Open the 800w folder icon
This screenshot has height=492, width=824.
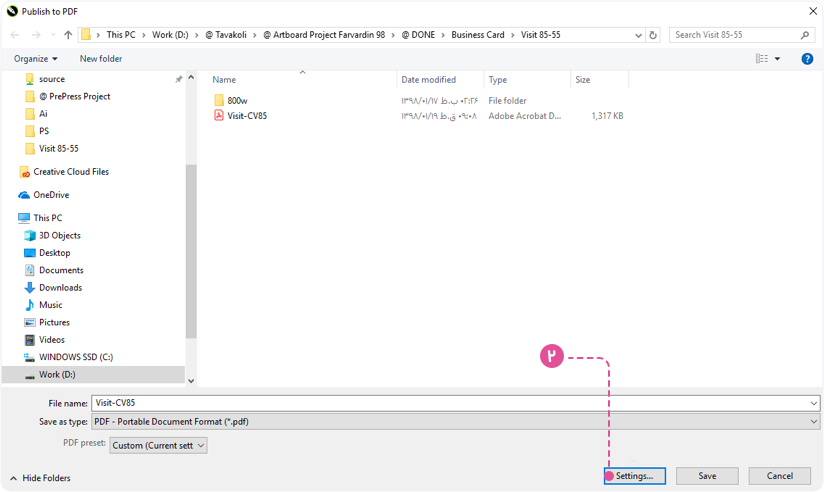(219, 101)
